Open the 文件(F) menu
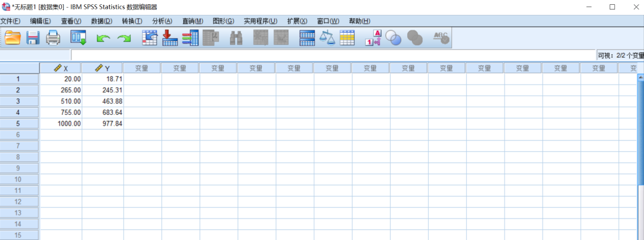The image size is (644, 240). 10,21
